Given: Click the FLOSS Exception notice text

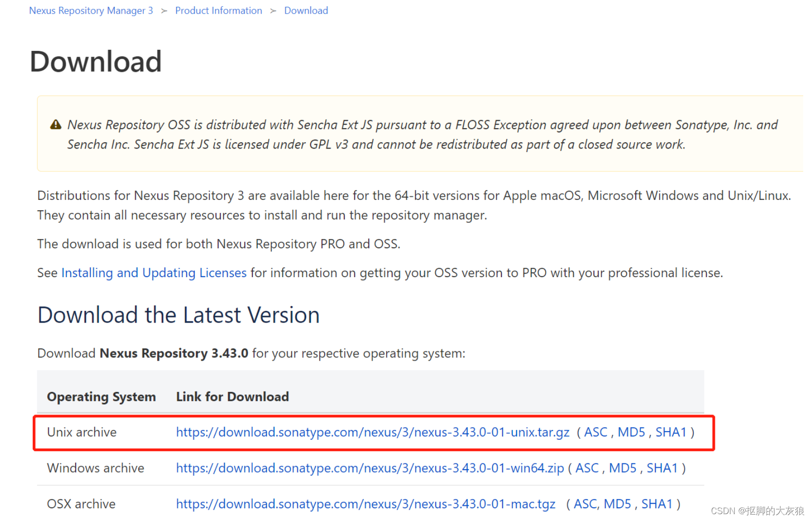Looking at the screenshot, I should (x=422, y=134).
